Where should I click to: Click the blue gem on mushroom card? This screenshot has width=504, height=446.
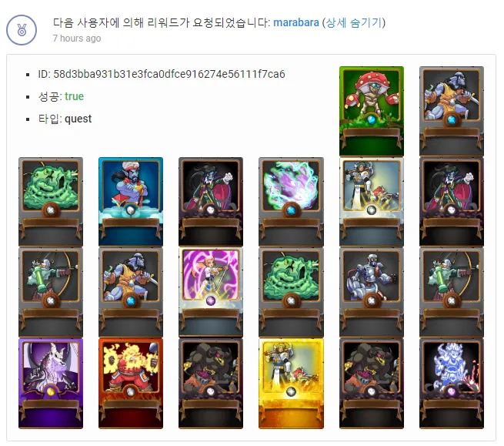tap(371, 119)
